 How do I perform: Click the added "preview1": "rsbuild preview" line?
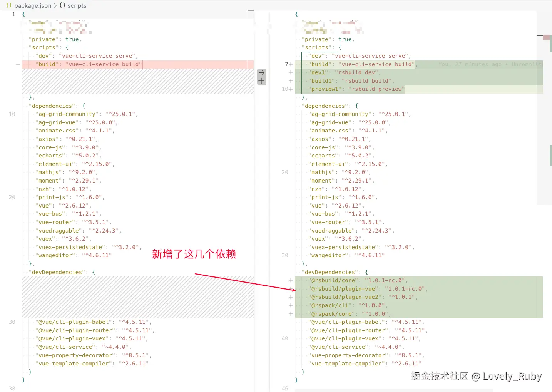(x=356, y=89)
